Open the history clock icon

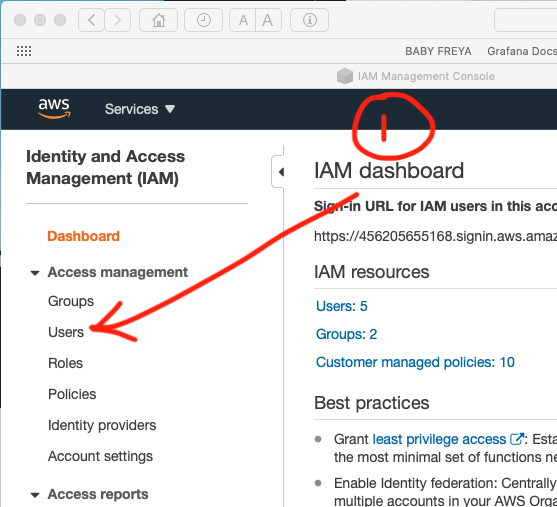204,20
